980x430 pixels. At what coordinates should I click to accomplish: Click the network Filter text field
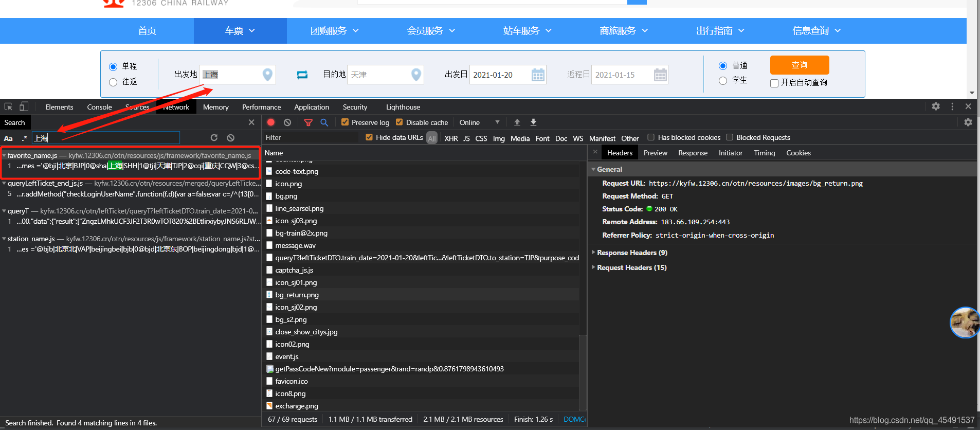coord(311,137)
